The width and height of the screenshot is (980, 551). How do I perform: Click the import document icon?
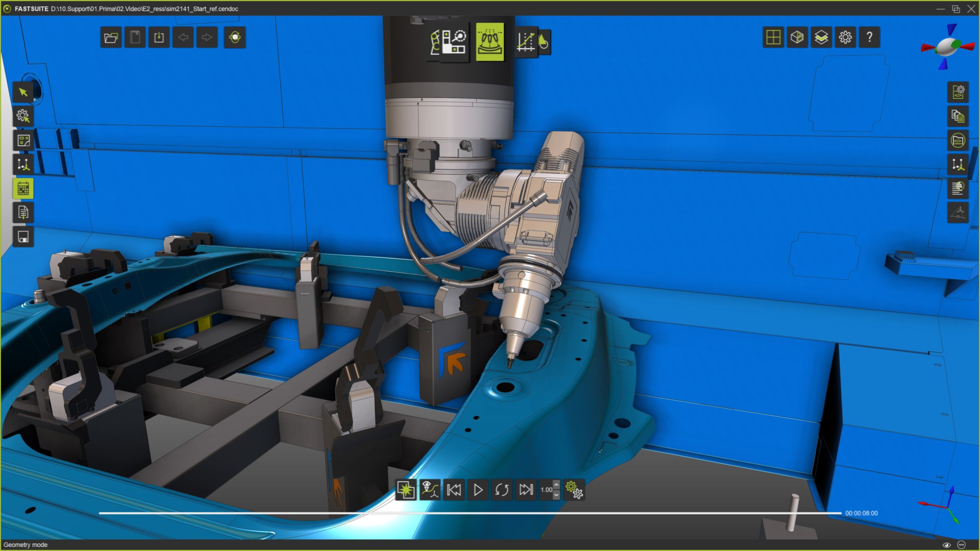coord(159,38)
